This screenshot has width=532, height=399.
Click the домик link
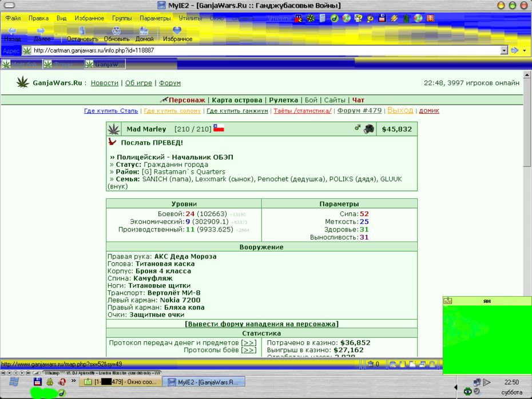click(x=429, y=111)
